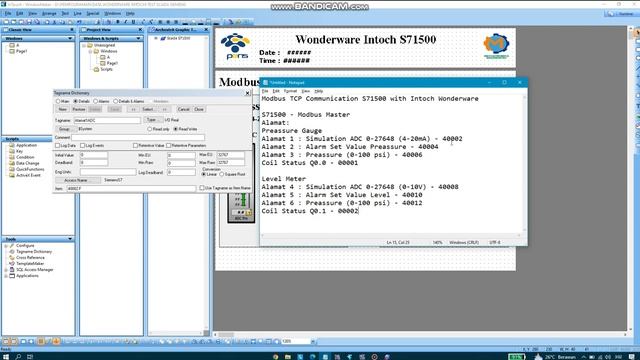
Task: Open Notepad's View menu
Action: click(305, 91)
